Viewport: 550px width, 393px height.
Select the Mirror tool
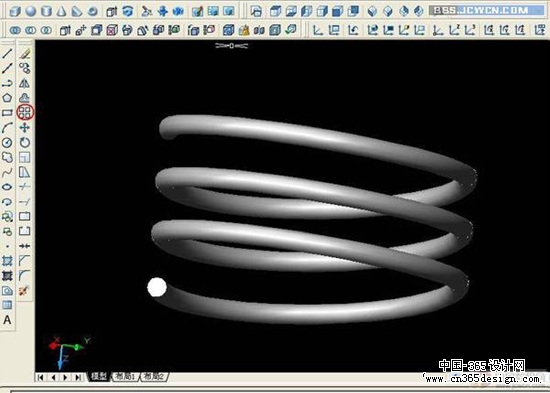25,83
